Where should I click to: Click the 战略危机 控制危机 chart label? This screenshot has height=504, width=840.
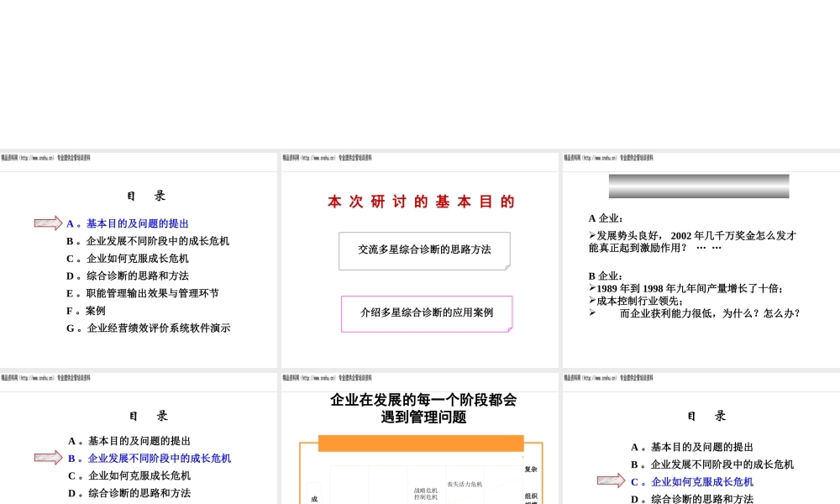click(x=426, y=494)
